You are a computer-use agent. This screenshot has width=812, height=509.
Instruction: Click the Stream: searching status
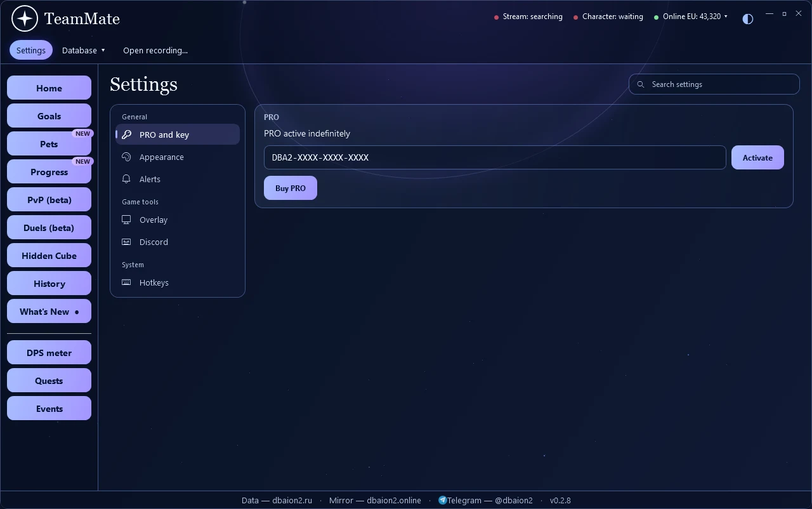coord(528,17)
